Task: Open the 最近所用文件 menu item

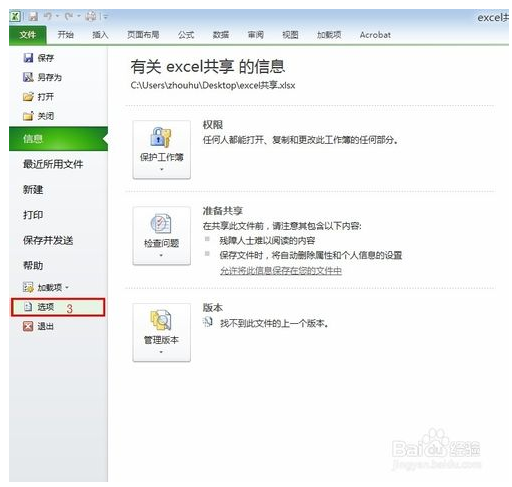Action: (53, 164)
